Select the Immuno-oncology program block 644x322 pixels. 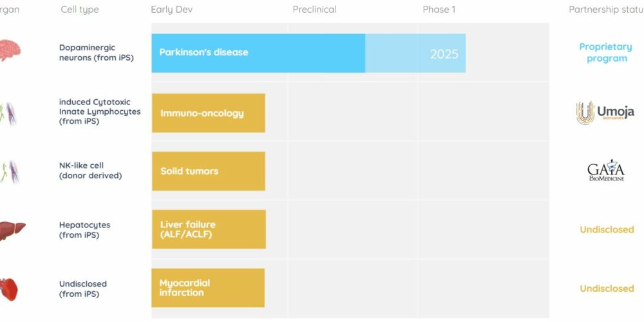tap(209, 113)
